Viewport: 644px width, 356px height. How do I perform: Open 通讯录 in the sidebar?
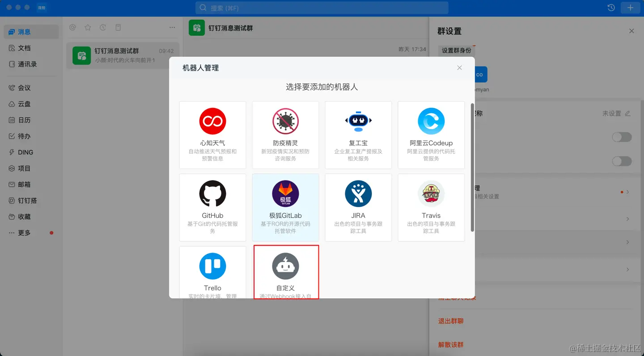pyautogui.click(x=31, y=64)
